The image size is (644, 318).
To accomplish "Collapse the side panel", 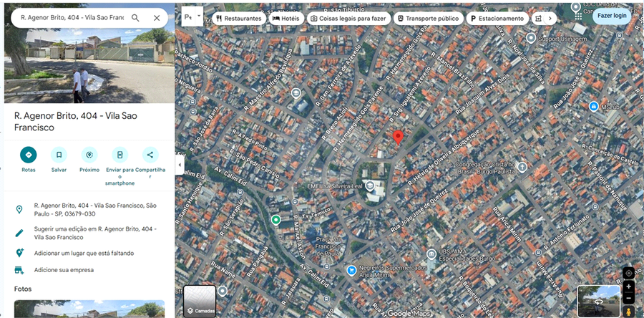I will [x=180, y=165].
